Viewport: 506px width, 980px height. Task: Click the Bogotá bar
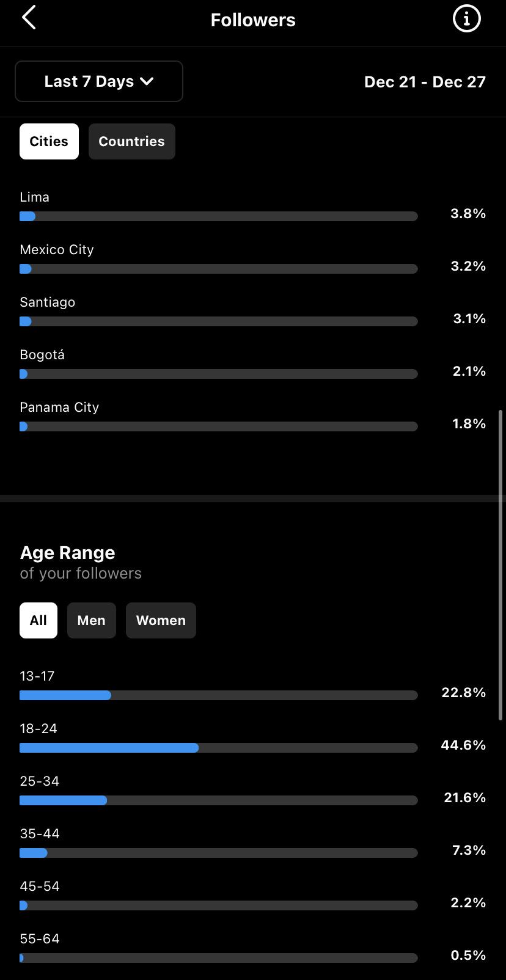219,374
